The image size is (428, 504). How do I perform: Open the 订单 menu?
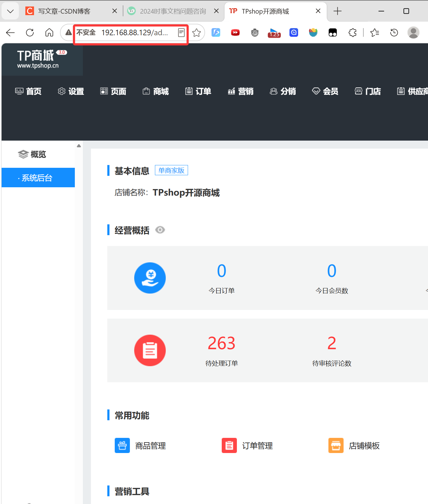(x=198, y=91)
